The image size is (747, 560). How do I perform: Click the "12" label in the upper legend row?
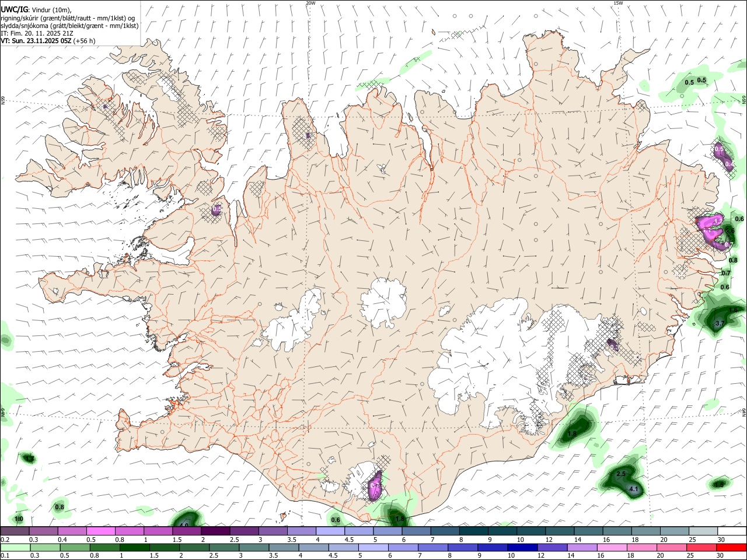tap(549, 540)
